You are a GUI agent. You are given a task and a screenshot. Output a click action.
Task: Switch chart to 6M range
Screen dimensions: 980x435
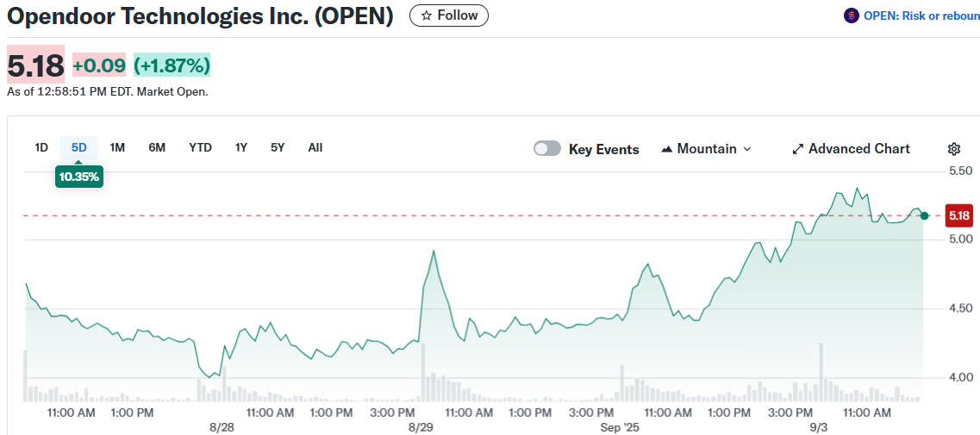(157, 148)
